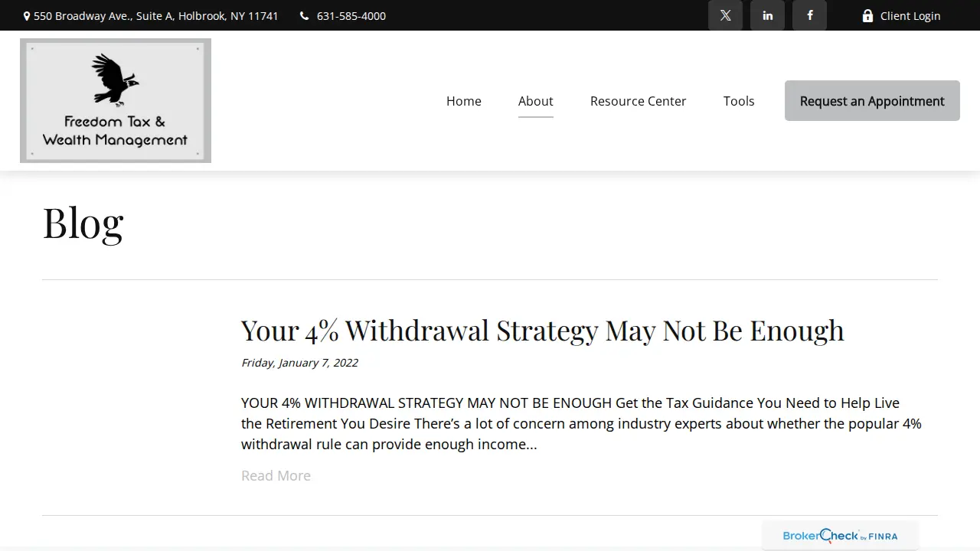
Task: Open the Facebook social link
Action: point(809,15)
